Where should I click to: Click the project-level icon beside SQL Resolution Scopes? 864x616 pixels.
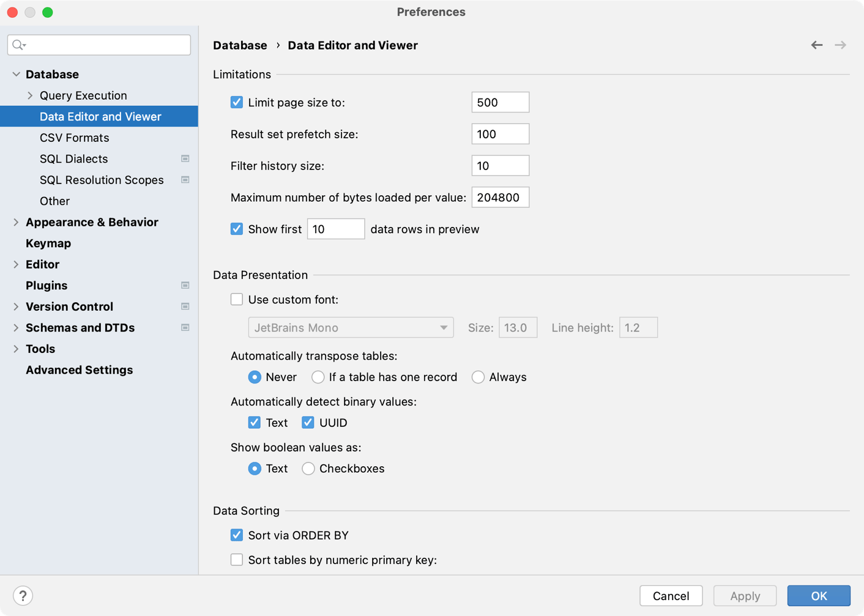(x=185, y=180)
